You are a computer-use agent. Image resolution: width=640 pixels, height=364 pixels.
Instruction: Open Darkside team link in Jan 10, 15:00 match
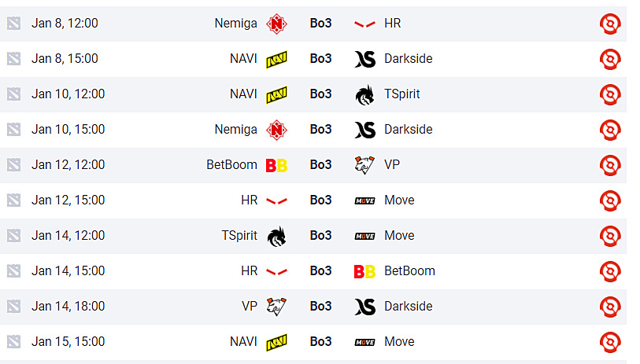tap(408, 130)
